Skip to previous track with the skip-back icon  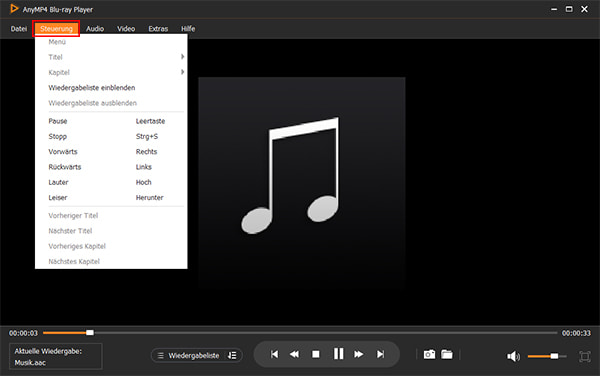pos(274,355)
